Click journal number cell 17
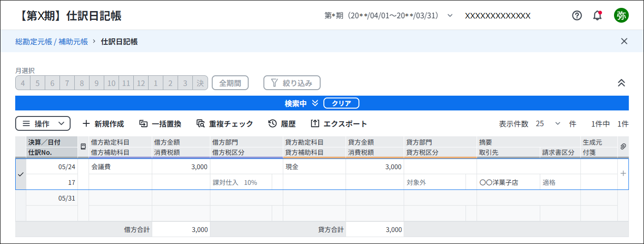The width and height of the screenshot is (644, 244). tap(52, 183)
